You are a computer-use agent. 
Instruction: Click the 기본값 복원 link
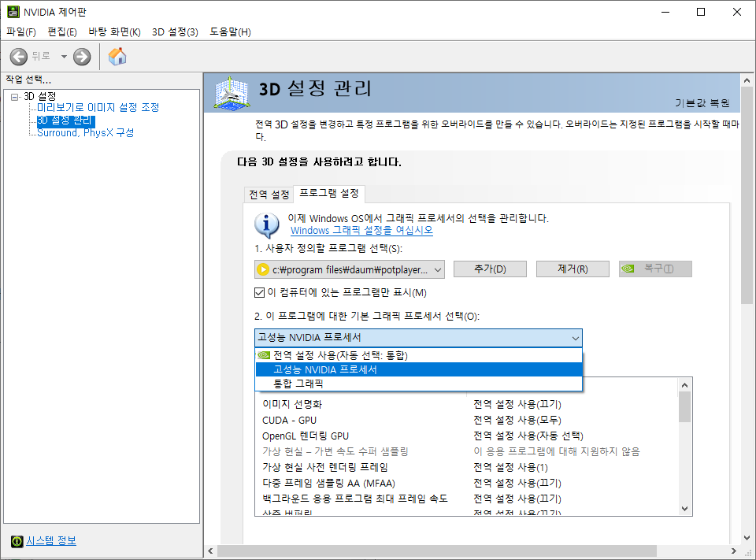(x=702, y=102)
